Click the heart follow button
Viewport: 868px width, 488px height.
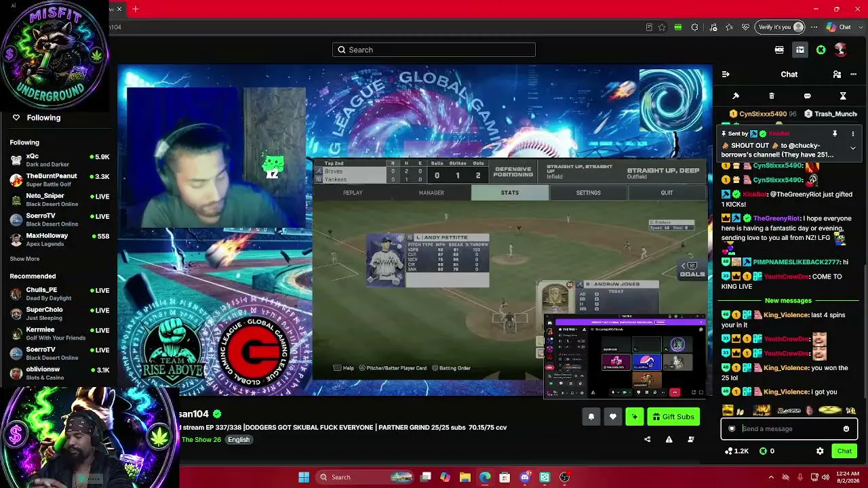point(613,417)
